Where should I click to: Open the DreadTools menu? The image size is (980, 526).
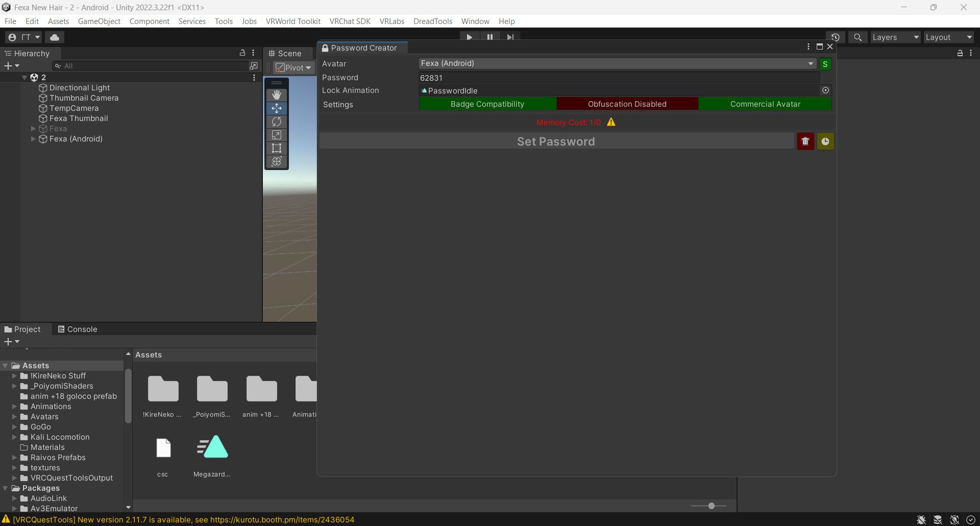[x=433, y=21]
